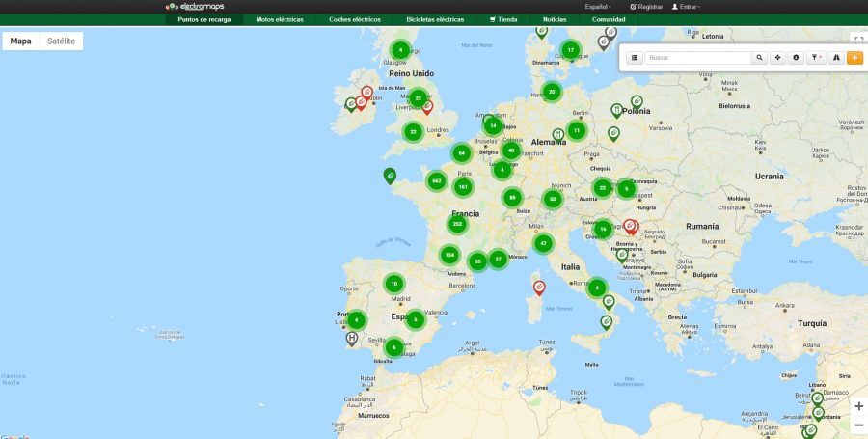Expand the 10 cluster in northern Spain

[394, 284]
